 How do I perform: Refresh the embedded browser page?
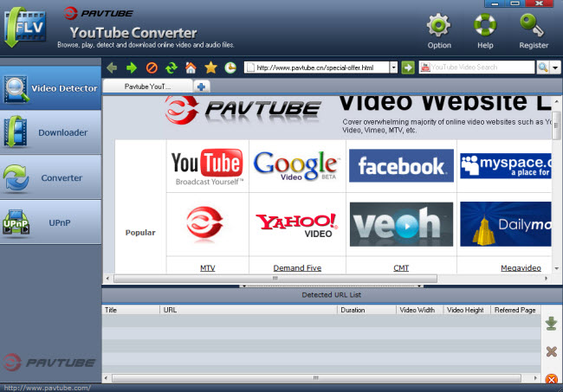point(171,67)
